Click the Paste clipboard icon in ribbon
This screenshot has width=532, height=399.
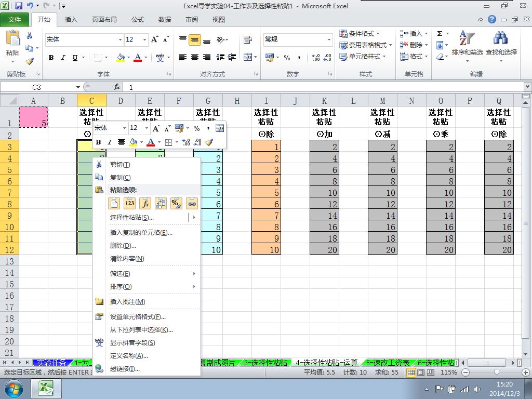[x=13, y=38]
